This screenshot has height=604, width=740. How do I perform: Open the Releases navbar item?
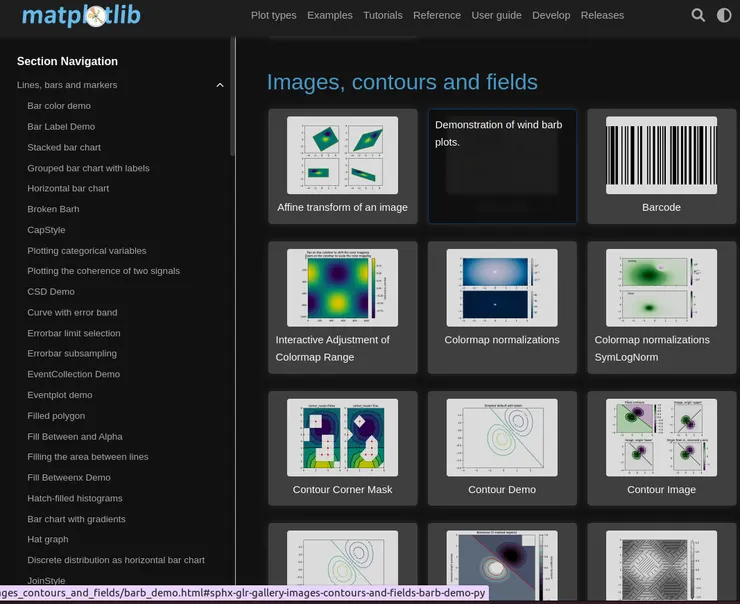tap(602, 16)
